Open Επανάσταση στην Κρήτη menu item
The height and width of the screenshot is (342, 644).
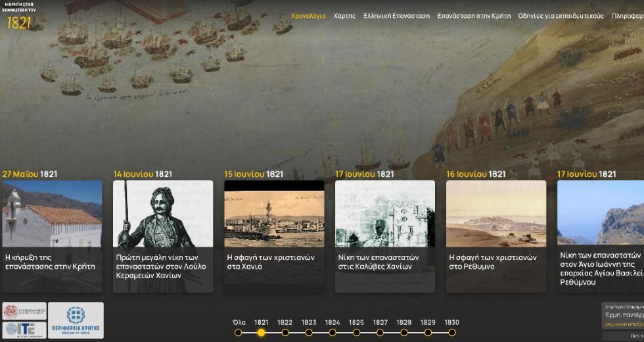(474, 16)
